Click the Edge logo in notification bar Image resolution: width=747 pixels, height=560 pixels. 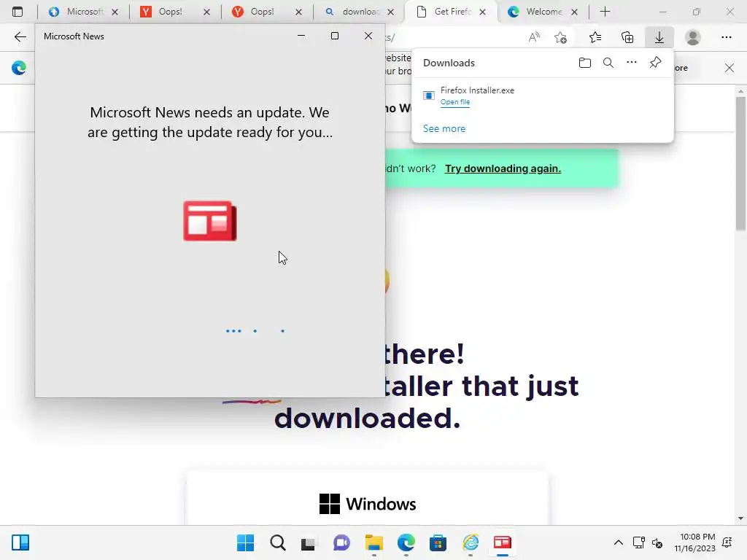(x=19, y=68)
